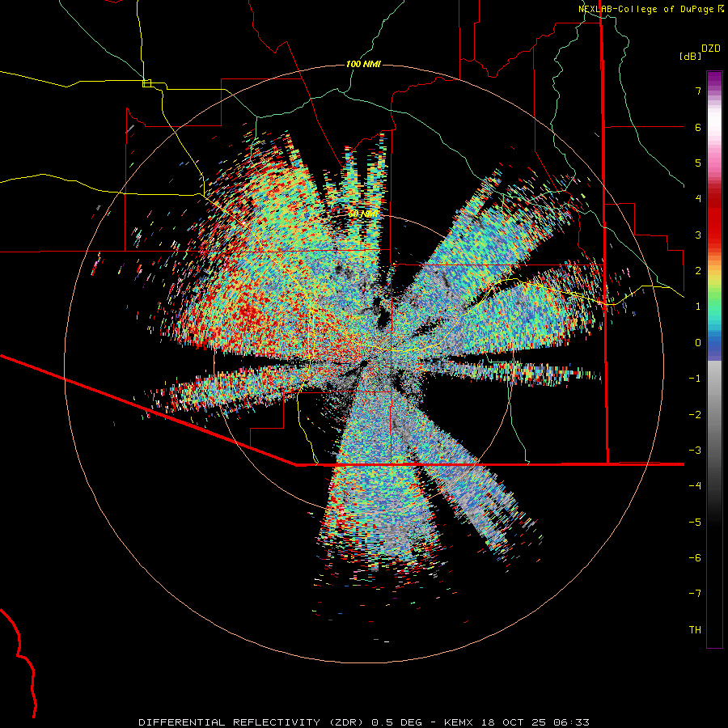Click the -7 value on color scale
Image resolution: width=728 pixels, height=728 pixels.
tap(695, 594)
